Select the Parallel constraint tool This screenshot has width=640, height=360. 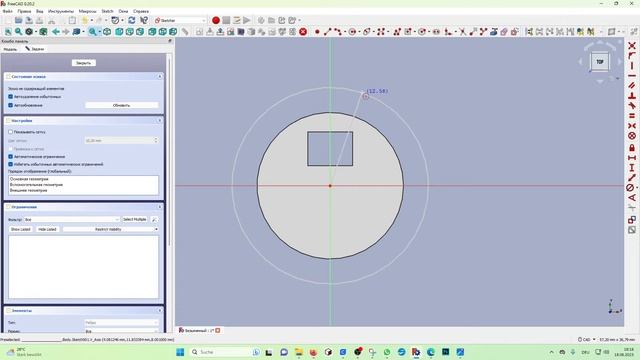coord(632,85)
